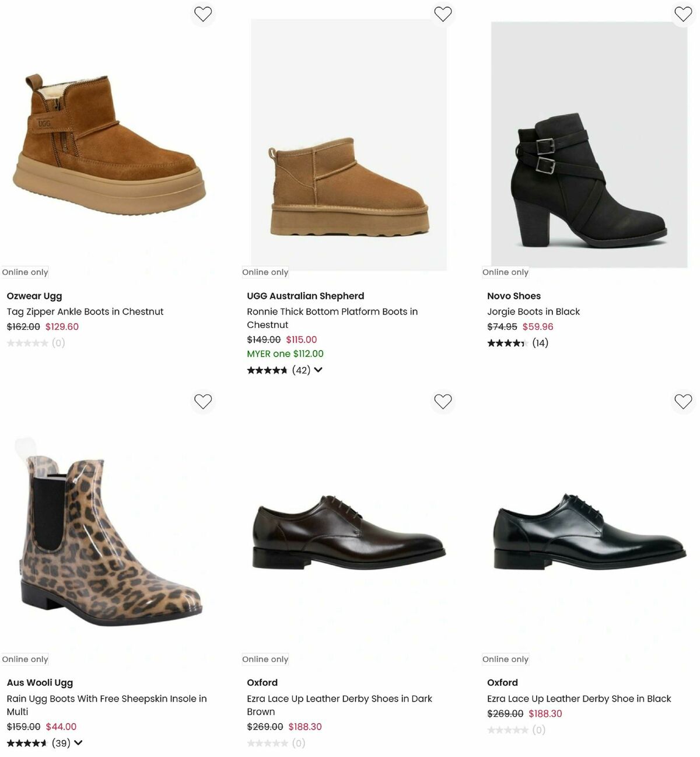Image resolution: width=700 pixels, height=757 pixels.
Task: Click the Online only badge on Ozwear boots
Action: pos(25,272)
